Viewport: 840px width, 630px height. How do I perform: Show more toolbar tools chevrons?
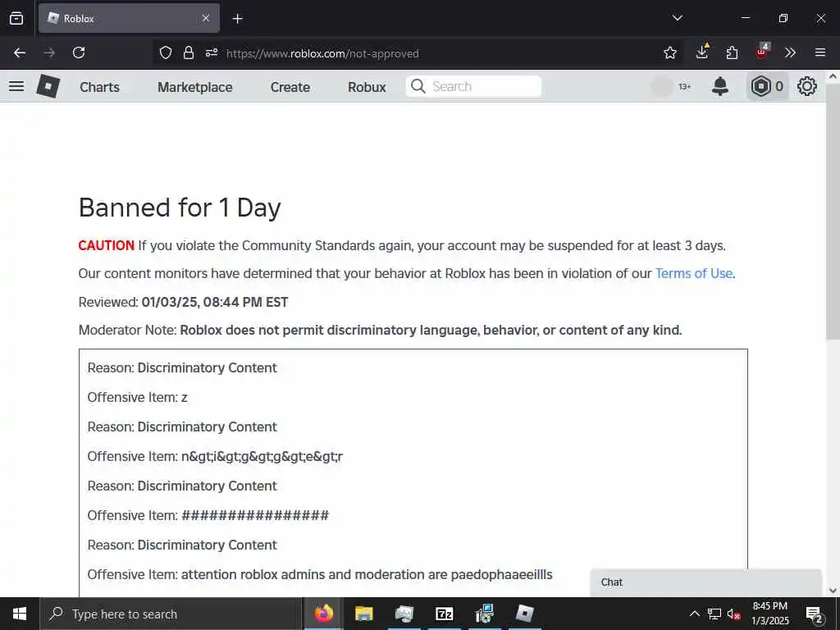pos(790,52)
